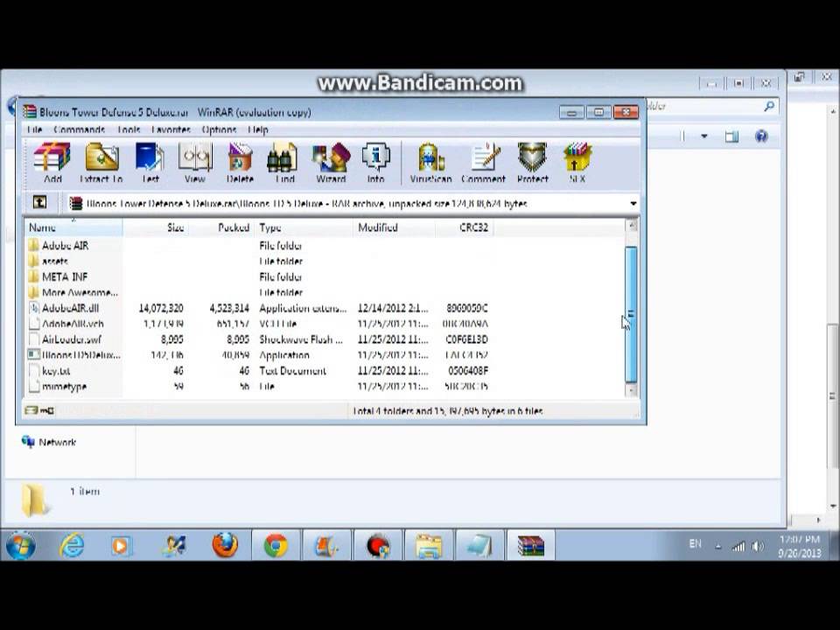Select the key.txt file
The image size is (840, 630).
tap(49, 371)
